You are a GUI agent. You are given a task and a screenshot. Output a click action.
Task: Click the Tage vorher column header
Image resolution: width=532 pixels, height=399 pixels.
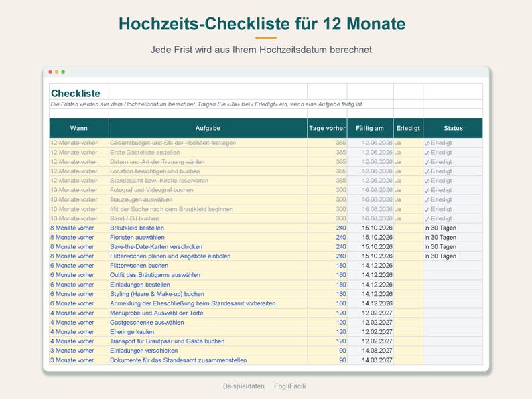point(327,128)
